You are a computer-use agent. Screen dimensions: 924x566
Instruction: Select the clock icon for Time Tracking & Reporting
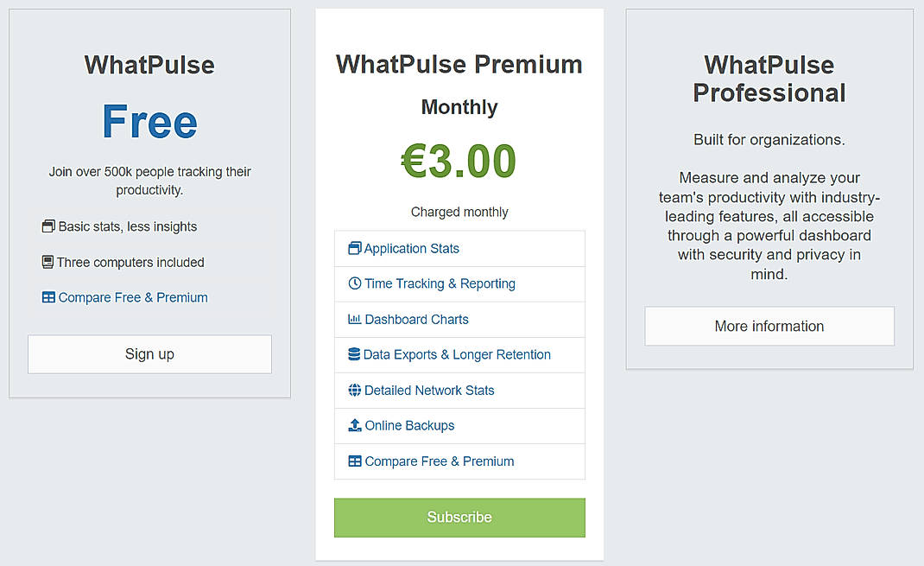coord(355,283)
